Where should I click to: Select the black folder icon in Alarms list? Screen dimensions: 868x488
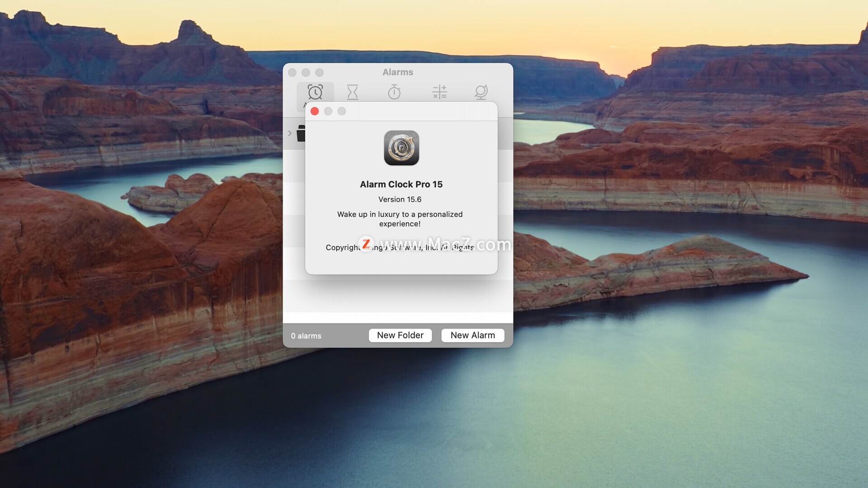pyautogui.click(x=301, y=133)
